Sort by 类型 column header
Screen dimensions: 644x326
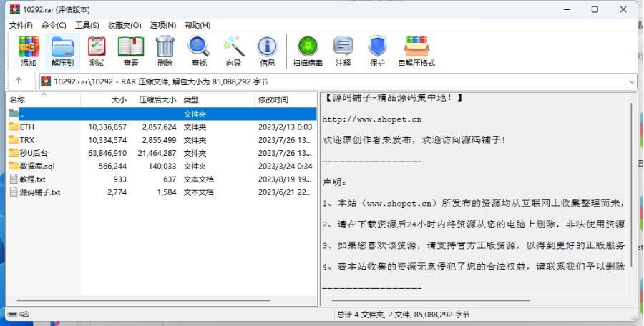click(x=217, y=99)
